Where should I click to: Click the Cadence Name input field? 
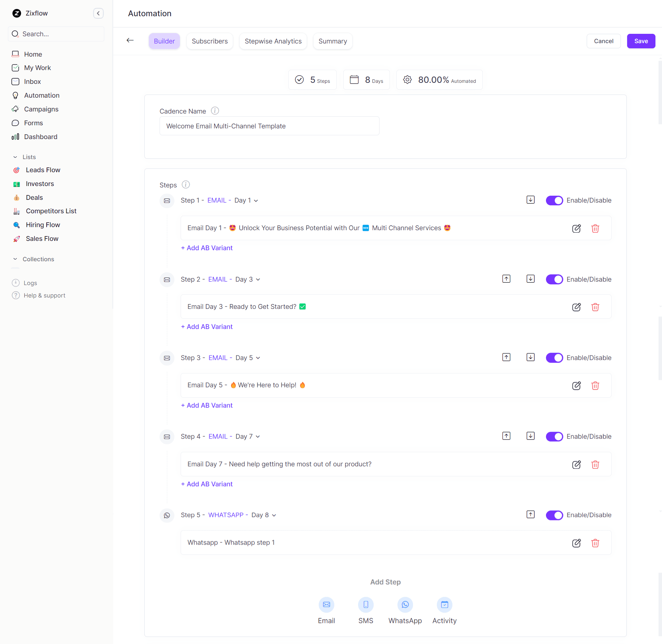(x=269, y=126)
